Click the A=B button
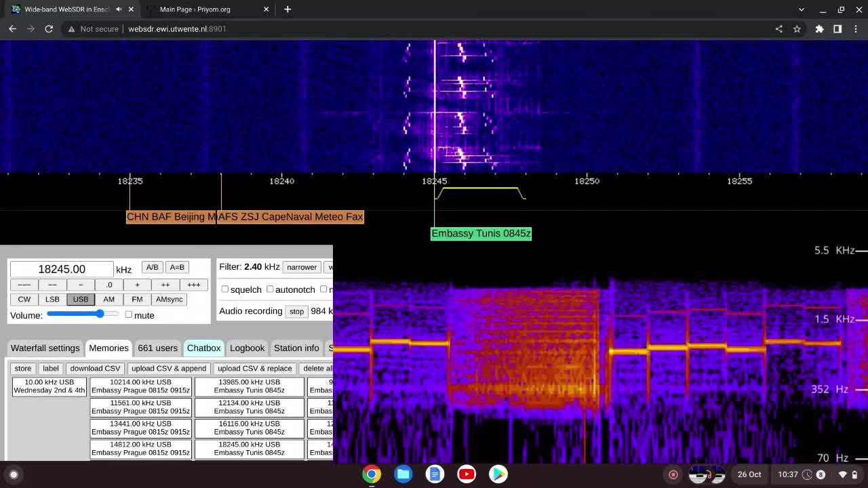 177,267
